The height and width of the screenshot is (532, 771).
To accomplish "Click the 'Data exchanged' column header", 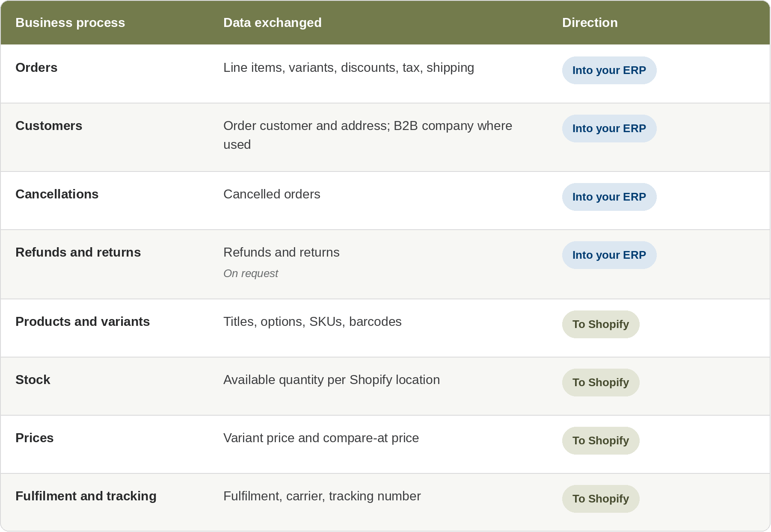I will 273,23.
